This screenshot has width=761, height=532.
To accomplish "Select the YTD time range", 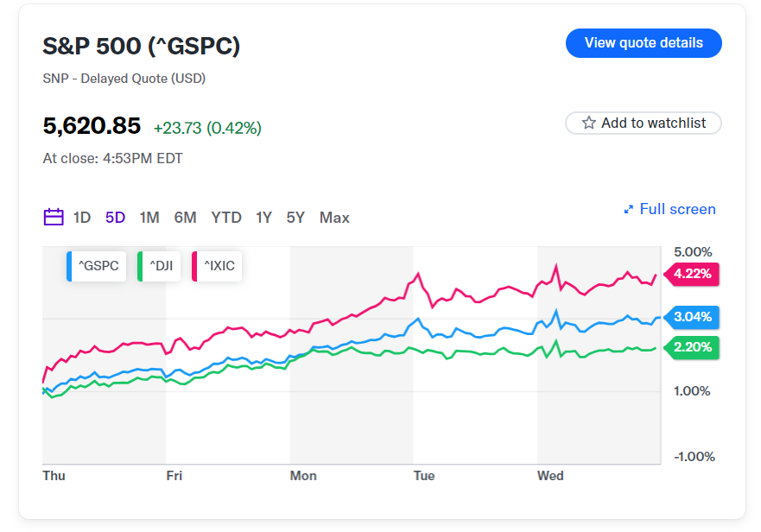I will pos(226,218).
